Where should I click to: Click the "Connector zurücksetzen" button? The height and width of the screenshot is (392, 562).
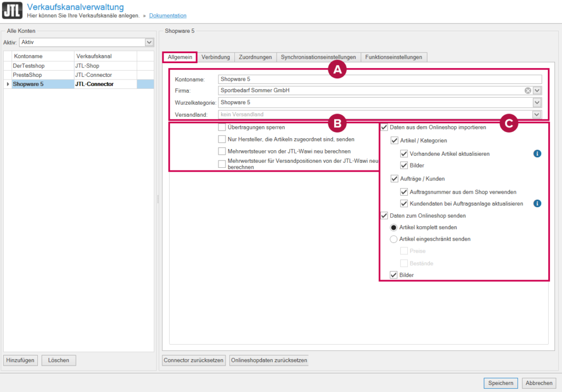pos(194,360)
